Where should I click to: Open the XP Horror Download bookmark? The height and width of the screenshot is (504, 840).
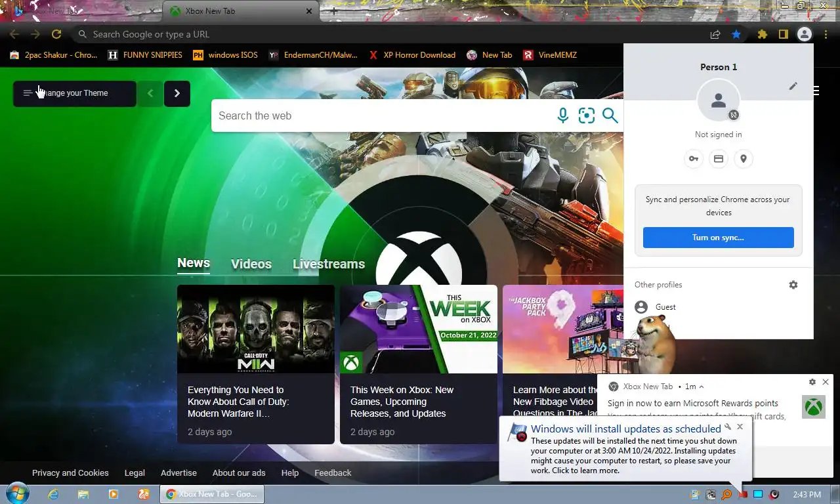pos(412,55)
